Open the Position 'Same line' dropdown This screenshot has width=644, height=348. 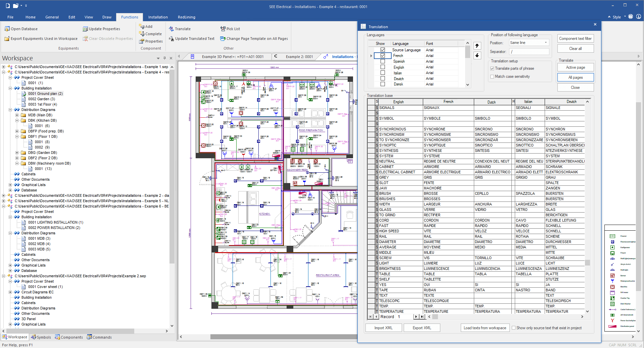point(546,43)
